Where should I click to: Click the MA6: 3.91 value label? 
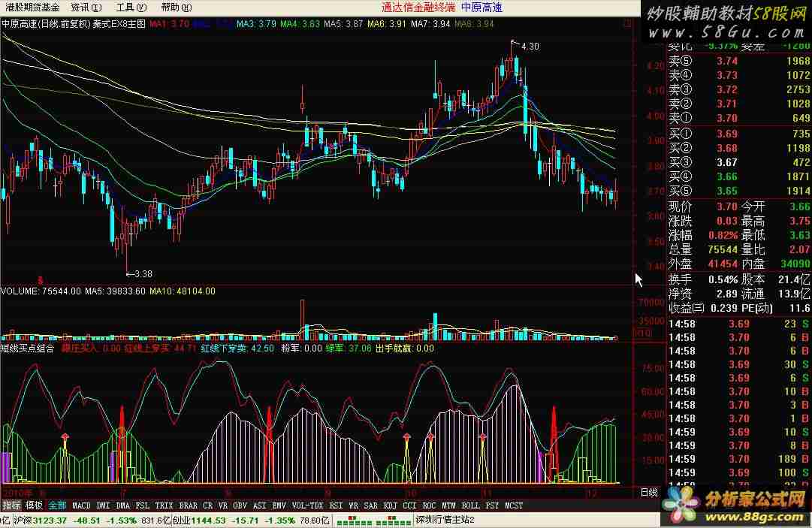tap(387, 24)
